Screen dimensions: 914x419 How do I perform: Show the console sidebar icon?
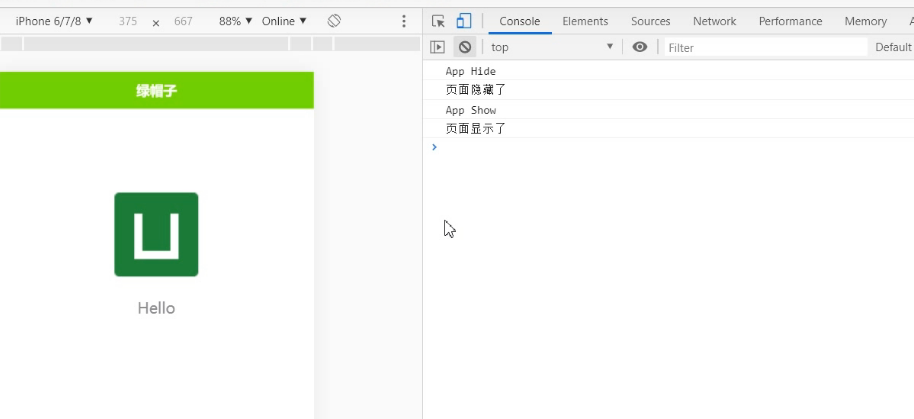click(437, 47)
